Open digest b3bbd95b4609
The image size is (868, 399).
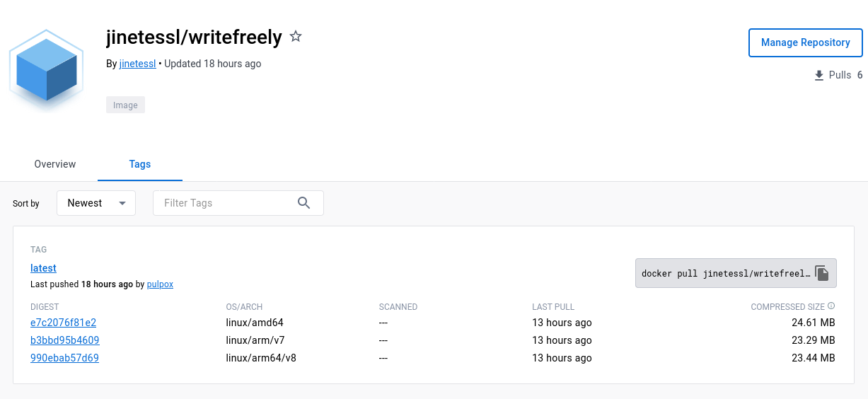tap(64, 340)
